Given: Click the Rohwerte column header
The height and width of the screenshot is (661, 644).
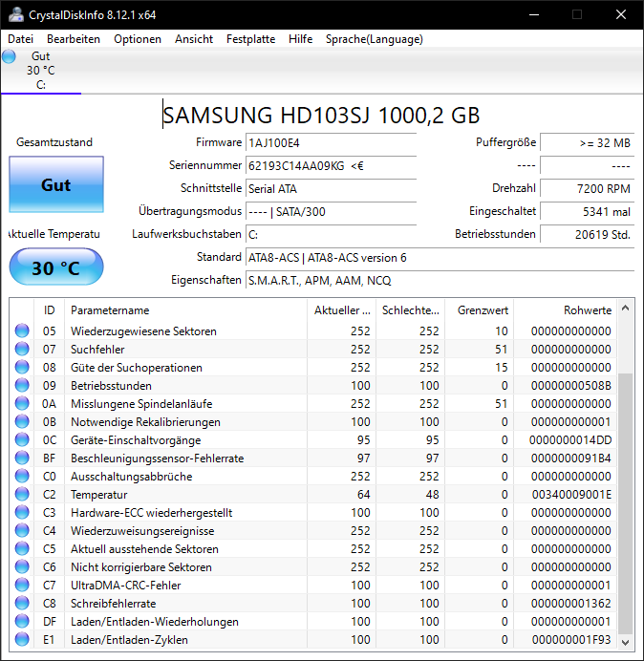Looking at the screenshot, I should tap(565, 310).
